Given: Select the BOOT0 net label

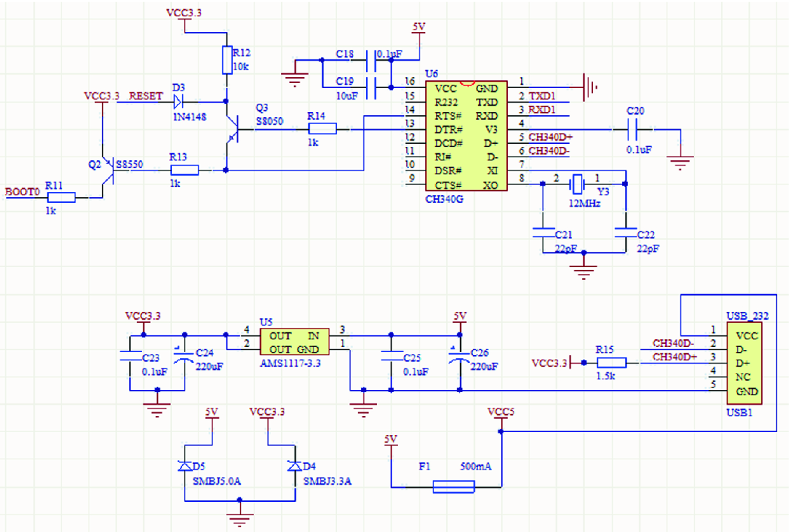Looking at the screenshot, I should click(22, 191).
